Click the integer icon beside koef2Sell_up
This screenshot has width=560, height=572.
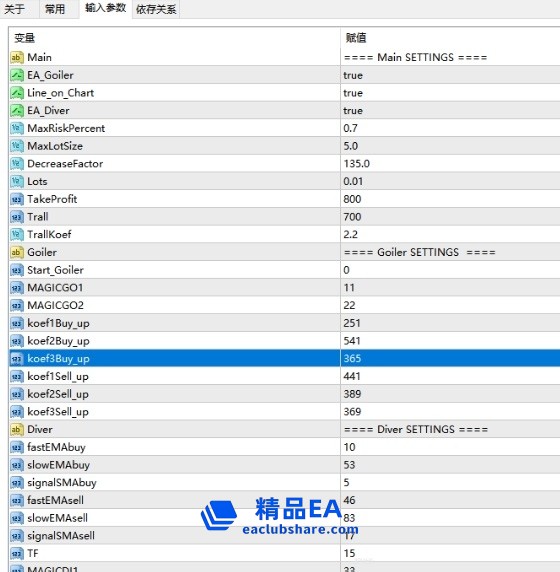pyautogui.click(x=16, y=394)
